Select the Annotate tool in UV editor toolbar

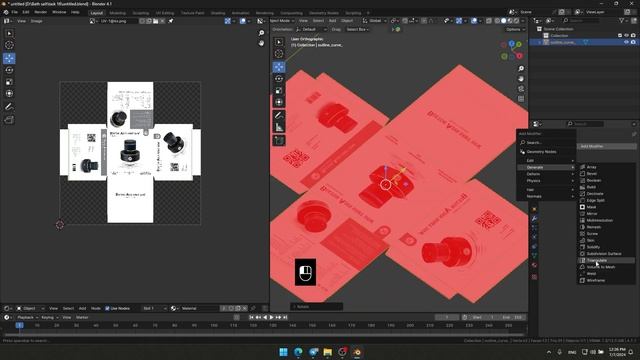(x=9, y=107)
